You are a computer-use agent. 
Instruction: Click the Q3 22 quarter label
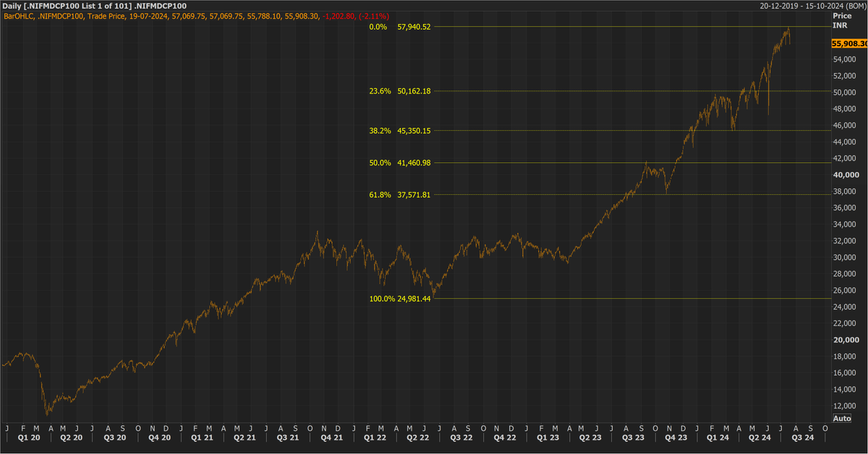click(461, 437)
